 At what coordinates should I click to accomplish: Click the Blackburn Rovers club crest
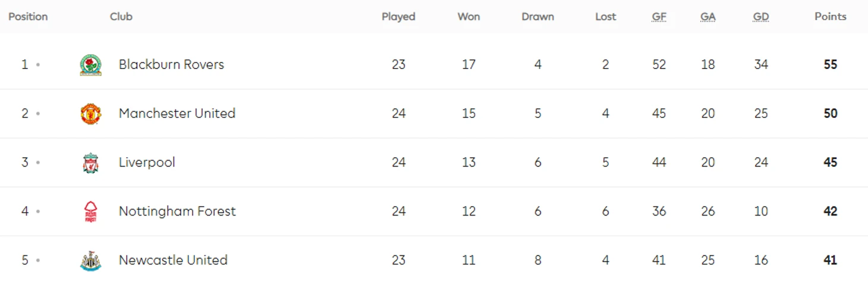coord(91,65)
